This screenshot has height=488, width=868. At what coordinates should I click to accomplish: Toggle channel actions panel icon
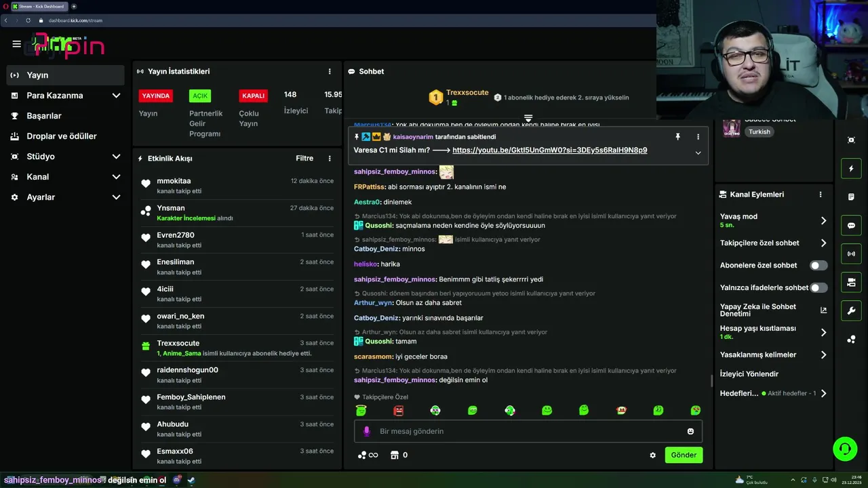[x=851, y=283]
